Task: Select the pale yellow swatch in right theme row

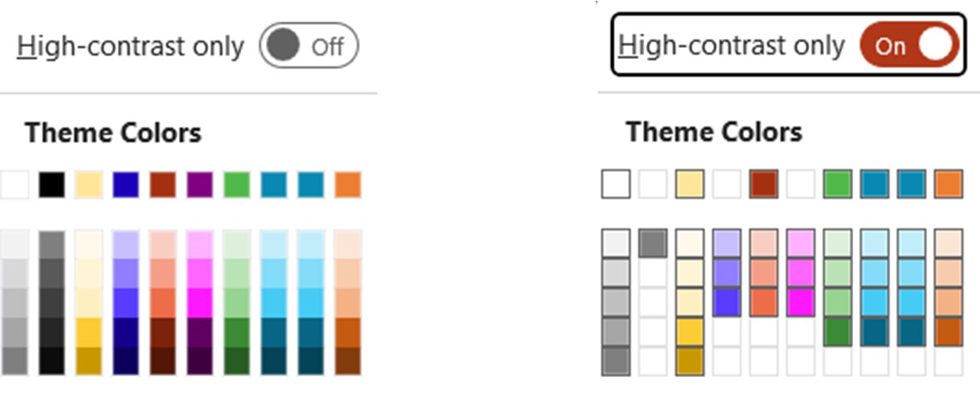Action: click(689, 184)
